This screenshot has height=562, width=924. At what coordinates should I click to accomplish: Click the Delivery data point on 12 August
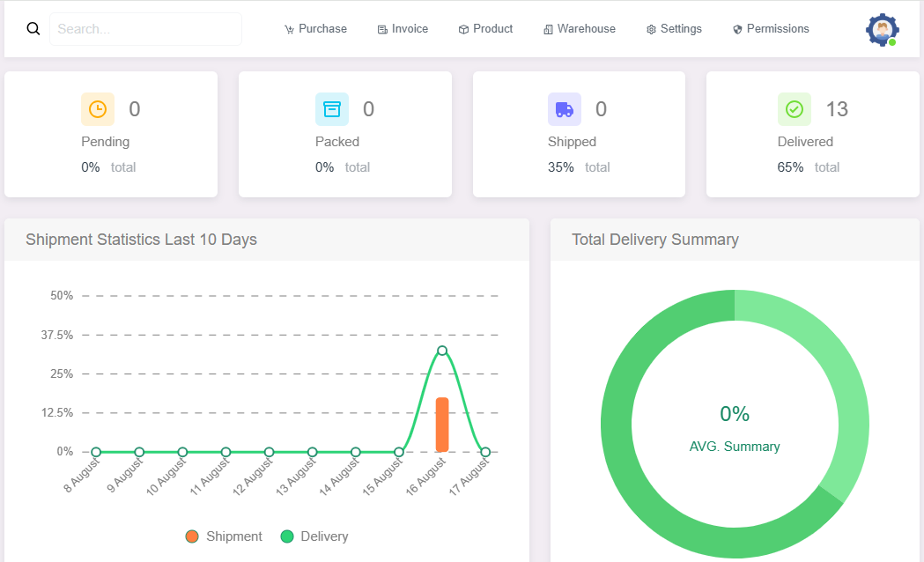[270, 452]
